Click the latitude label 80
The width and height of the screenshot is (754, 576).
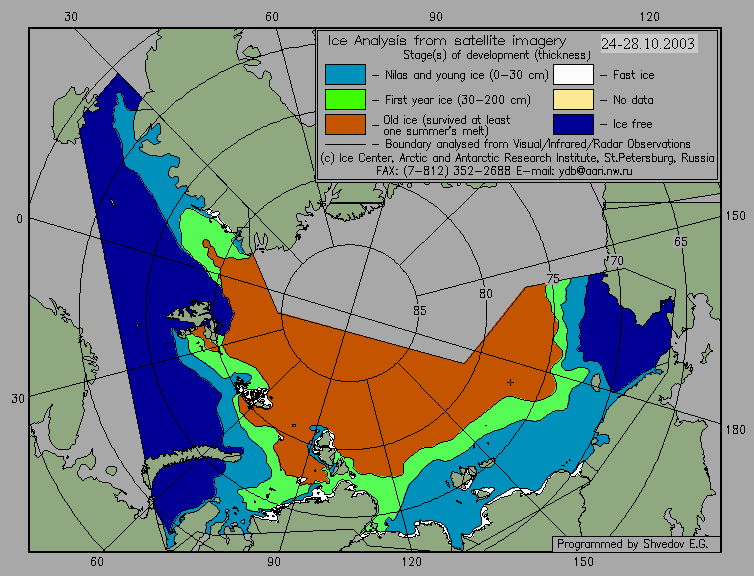(486, 294)
